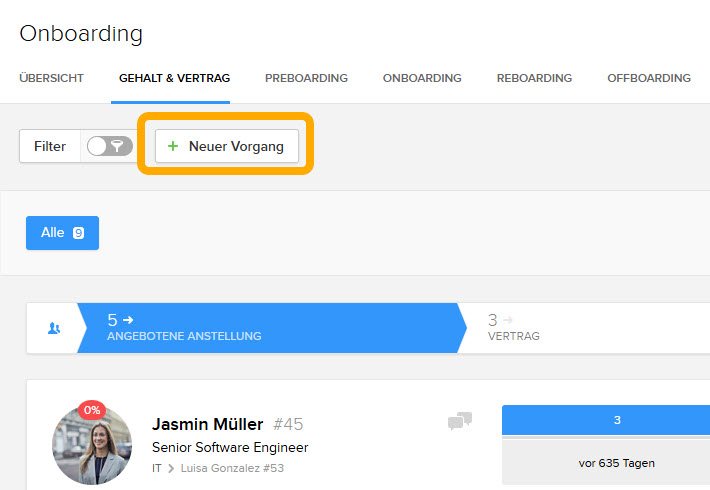Open the ONBOARDING tab
This screenshot has height=490, width=710.
click(x=422, y=78)
